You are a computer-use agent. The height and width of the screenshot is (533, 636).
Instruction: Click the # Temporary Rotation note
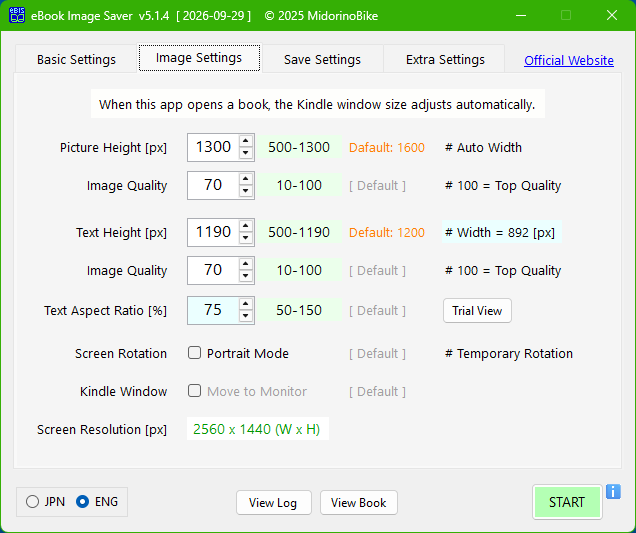[x=509, y=354]
